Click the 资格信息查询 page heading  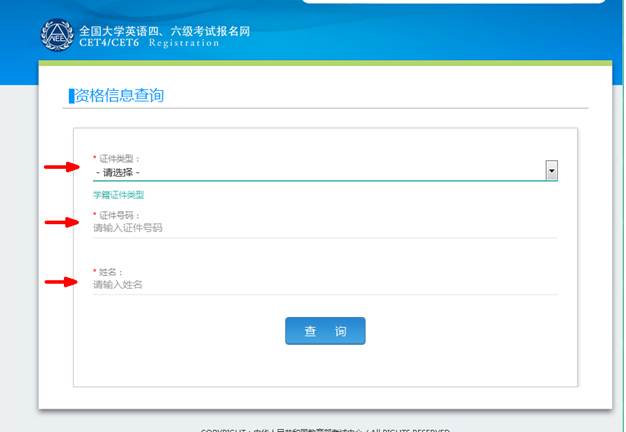pyautogui.click(x=119, y=96)
